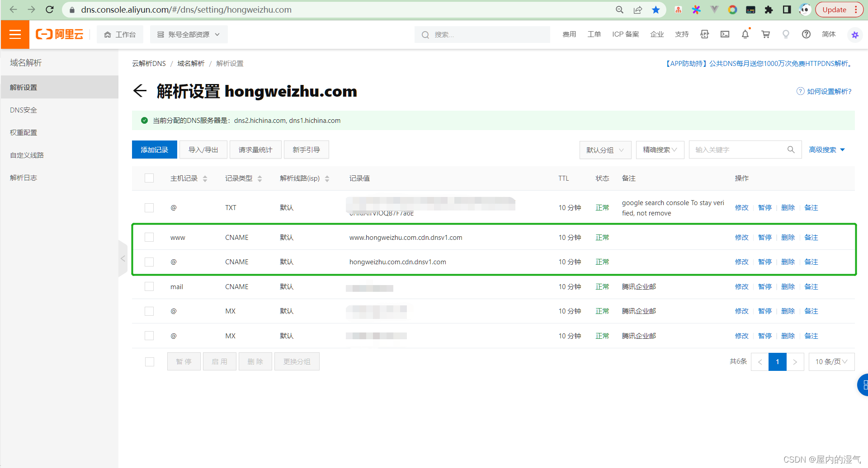
Task: Click the search magnifier in keyword box
Action: tap(791, 150)
